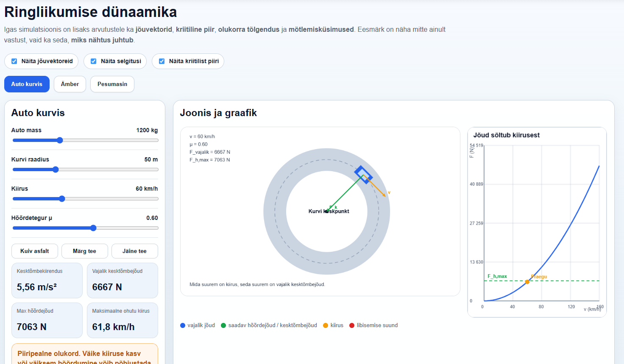This screenshot has height=364, width=624.
Task: Switch to the Ämber simulation tab
Action: click(70, 84)
